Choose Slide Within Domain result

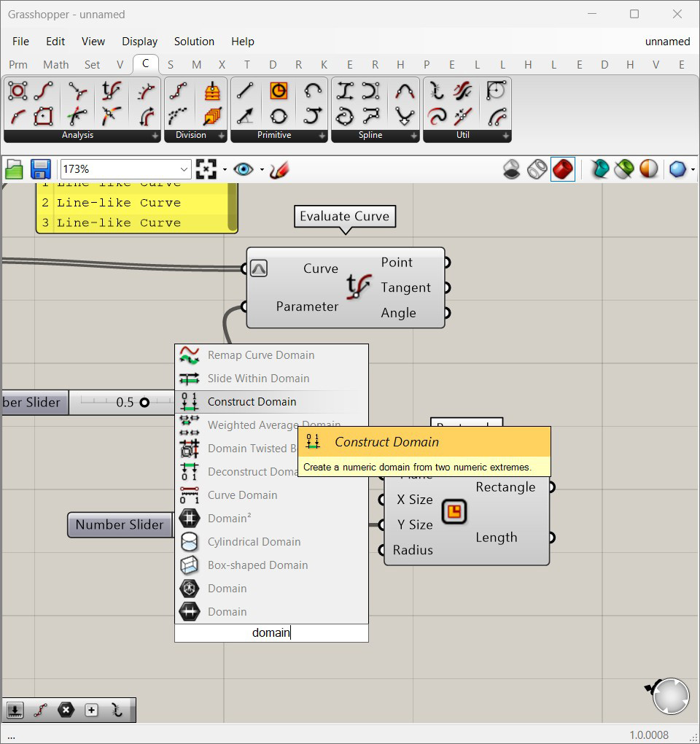(x=271, y=379)
